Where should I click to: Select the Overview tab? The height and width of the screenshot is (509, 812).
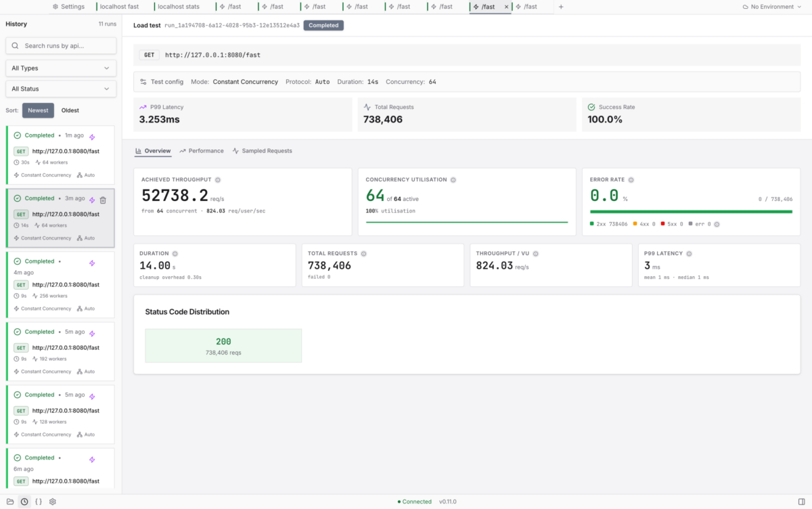tap(153, 151)
